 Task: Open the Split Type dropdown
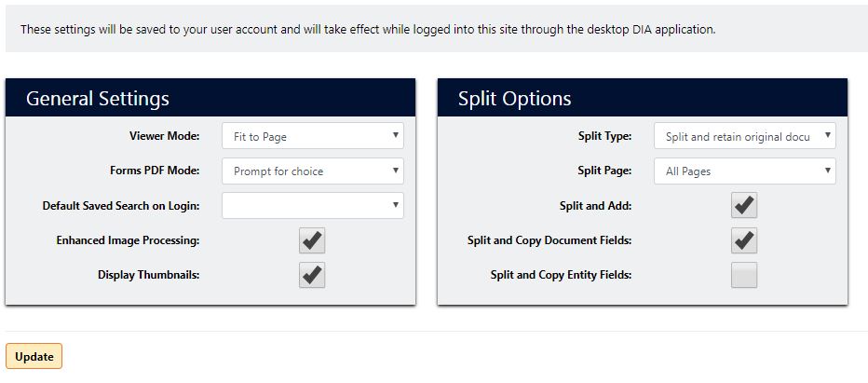tap(744, 136)
